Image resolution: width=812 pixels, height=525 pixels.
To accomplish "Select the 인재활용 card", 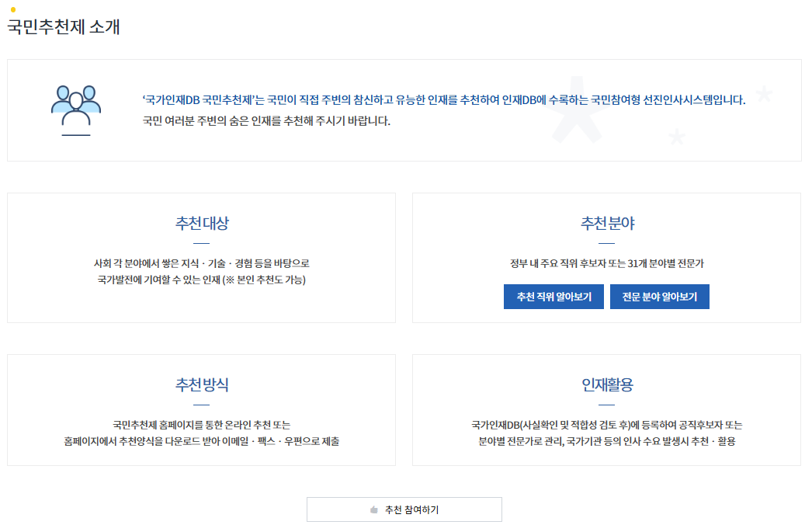I will coord(608,410).
